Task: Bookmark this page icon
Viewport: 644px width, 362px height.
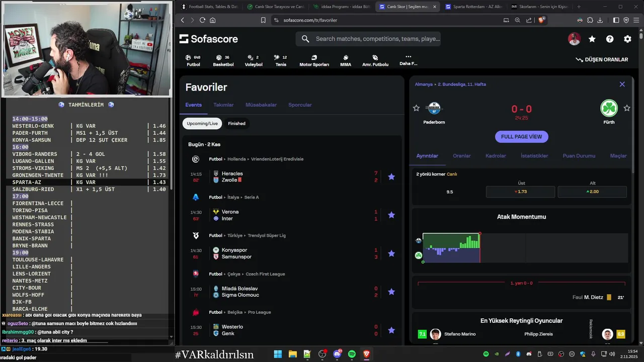Action: tap(263, 20)
